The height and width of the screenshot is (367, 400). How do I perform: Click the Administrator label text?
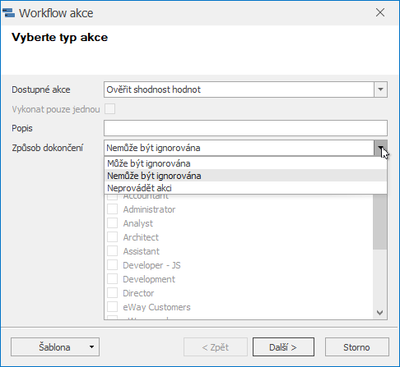(149, 209)
